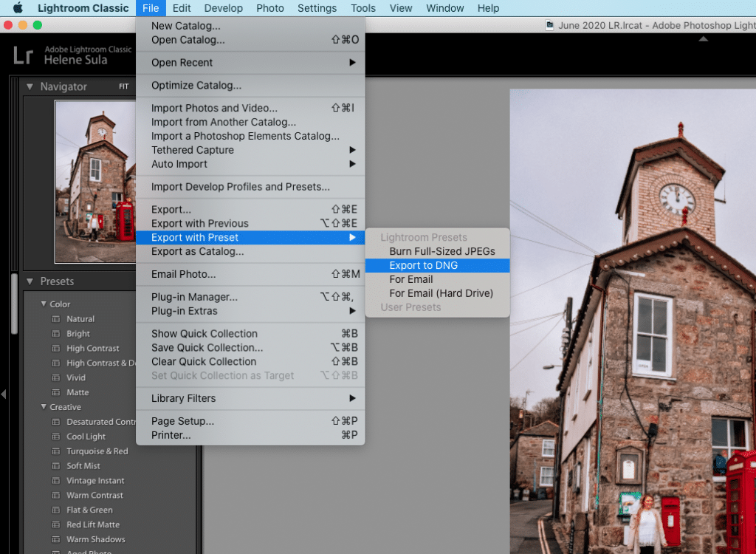Apply the Warm Shadows preset
Viewport: 756px width, 554px height.
pyautogui.click(x=95, y=539)
